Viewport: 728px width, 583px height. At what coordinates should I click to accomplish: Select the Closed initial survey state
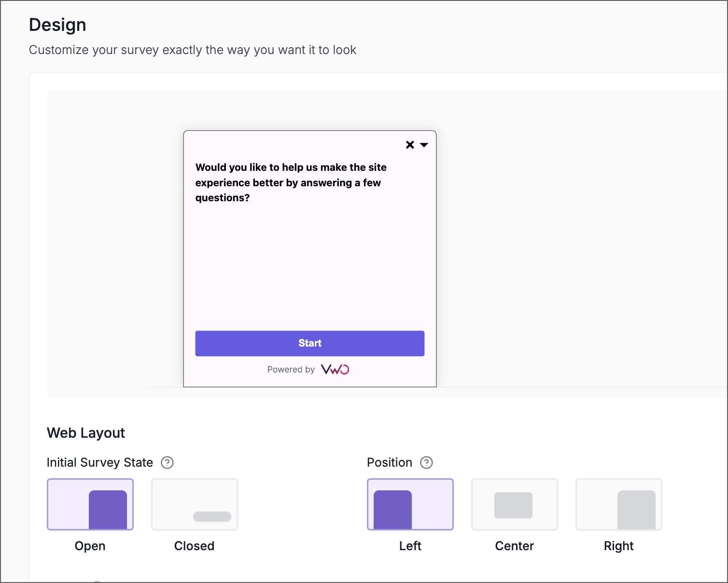tap(194, 504)
